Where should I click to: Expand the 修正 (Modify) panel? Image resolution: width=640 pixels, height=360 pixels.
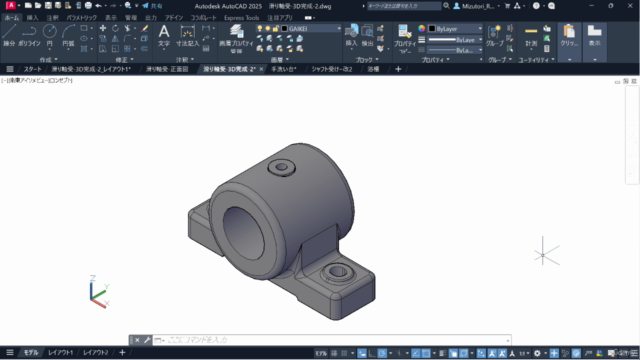(124, 60)
